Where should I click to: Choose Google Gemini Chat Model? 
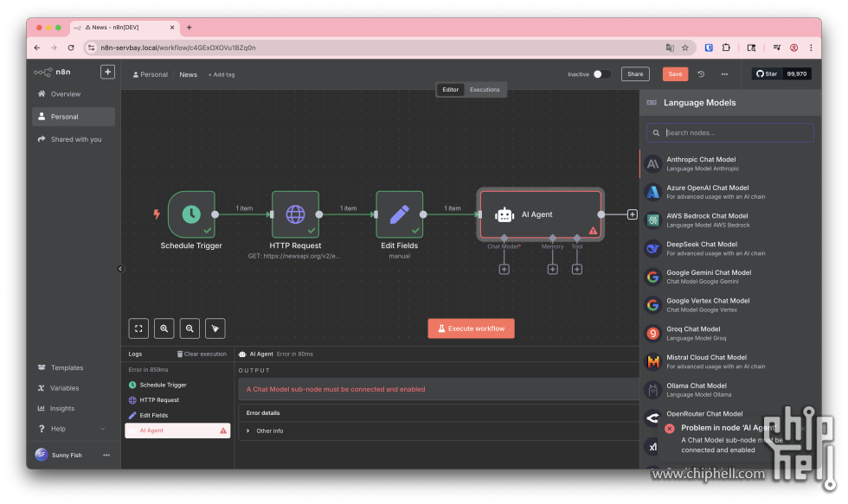click(730, 277)
